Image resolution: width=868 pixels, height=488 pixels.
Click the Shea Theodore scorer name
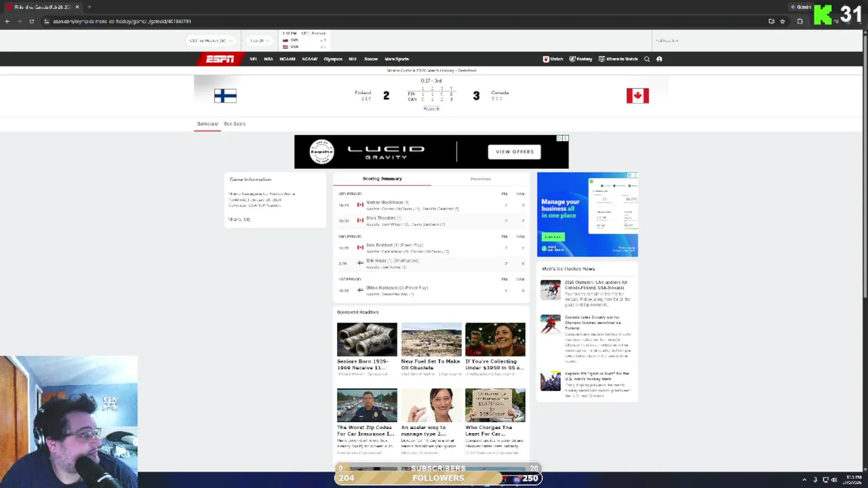[x=380, y=218]
